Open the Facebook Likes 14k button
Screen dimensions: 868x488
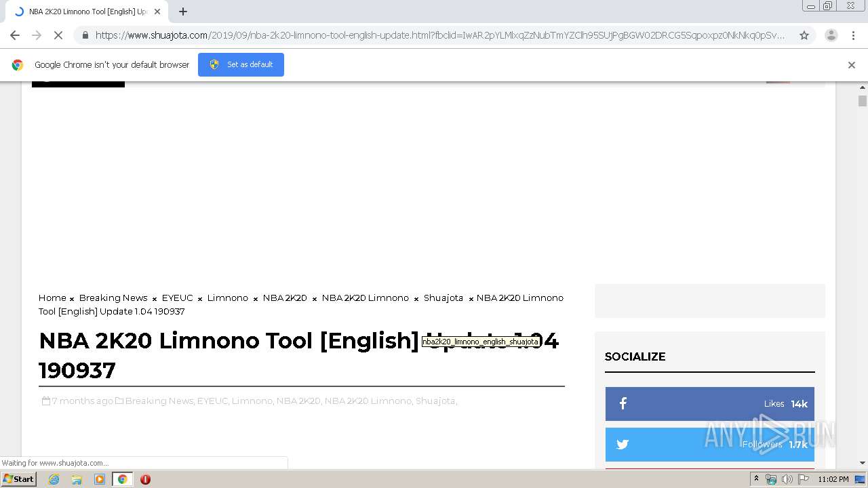(x=710, y=404)
